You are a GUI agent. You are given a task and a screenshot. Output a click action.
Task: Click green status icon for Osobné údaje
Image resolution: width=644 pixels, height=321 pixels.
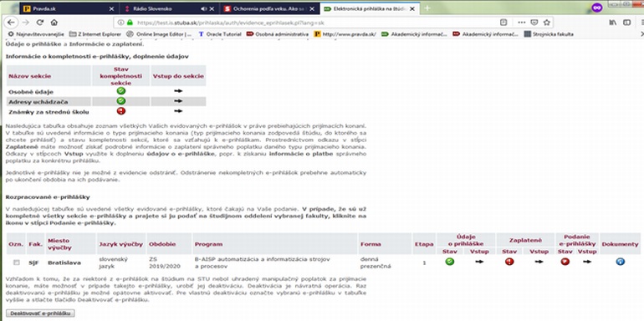(x=121, y=91)
